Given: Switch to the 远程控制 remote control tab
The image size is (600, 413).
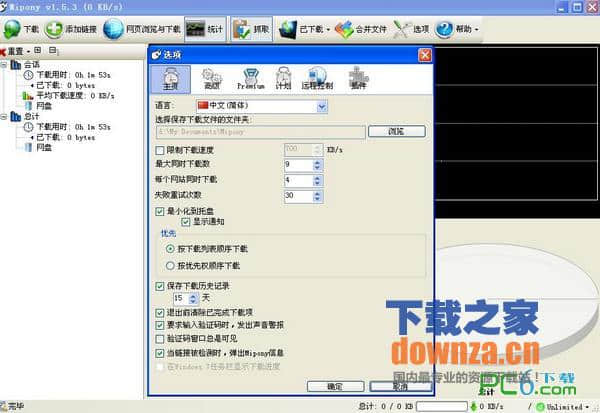Looking at the screenshot, I should [317, 79].
